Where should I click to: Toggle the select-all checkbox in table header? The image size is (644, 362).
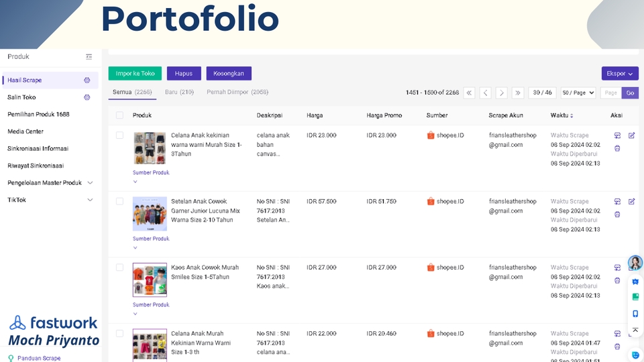[x=119, y=115]
